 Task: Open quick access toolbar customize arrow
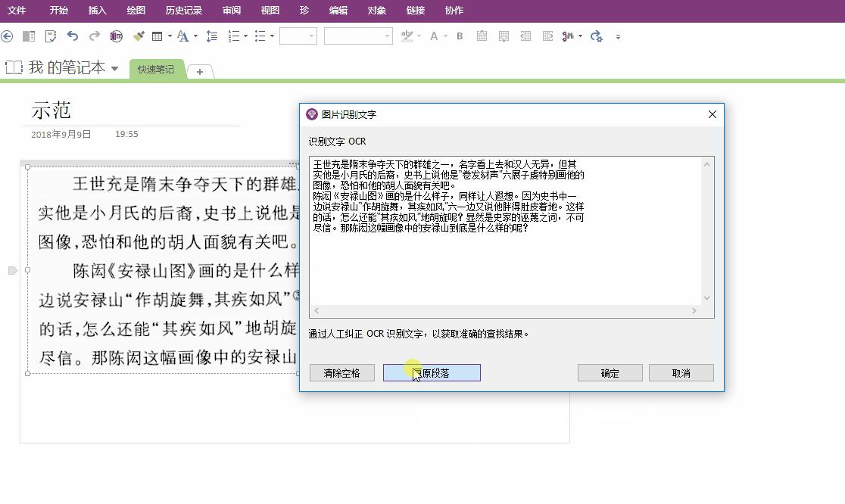coord(618,36)
